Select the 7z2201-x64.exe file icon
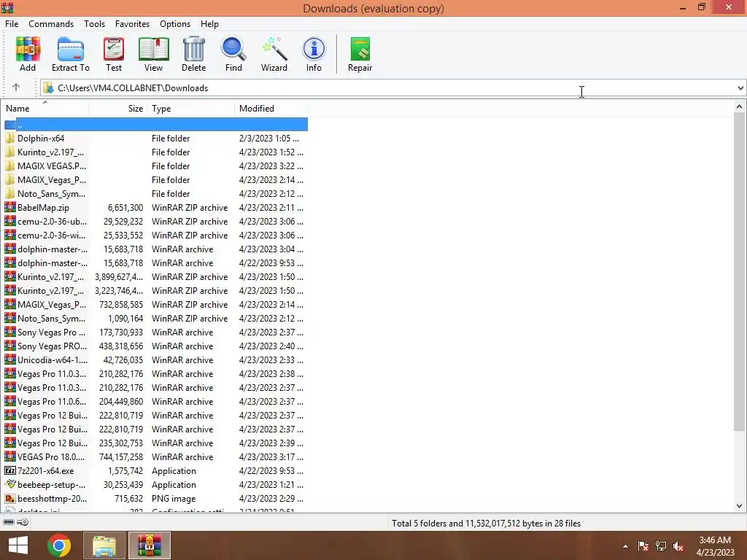This screenshot has height=560, width=747. tap(10, 470)
